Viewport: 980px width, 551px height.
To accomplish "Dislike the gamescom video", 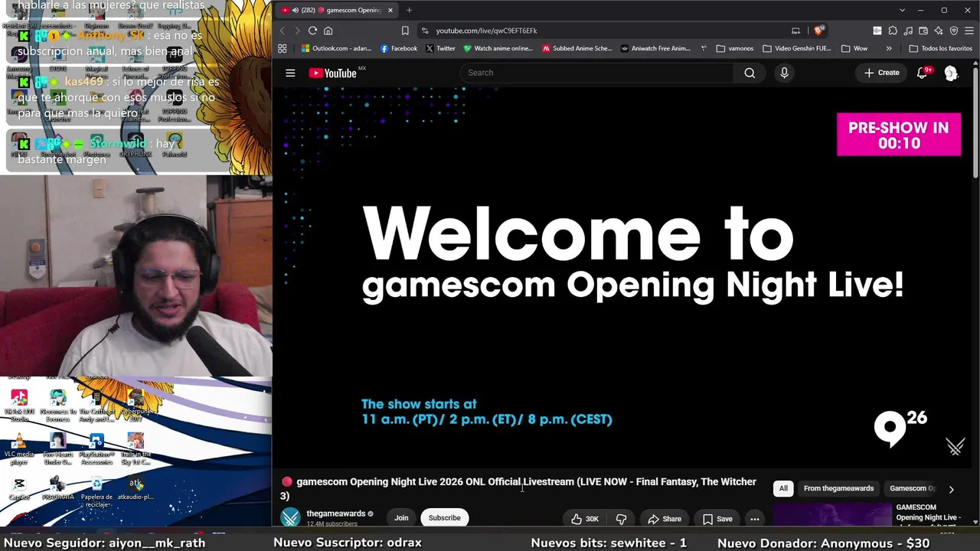I will pyautogui.click(x=621, y=519).
